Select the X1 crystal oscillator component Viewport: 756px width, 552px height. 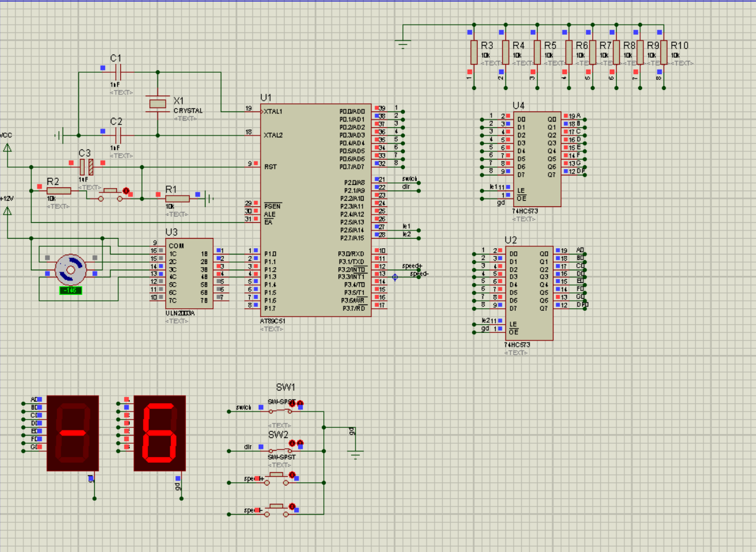click(x=157, y=104)
